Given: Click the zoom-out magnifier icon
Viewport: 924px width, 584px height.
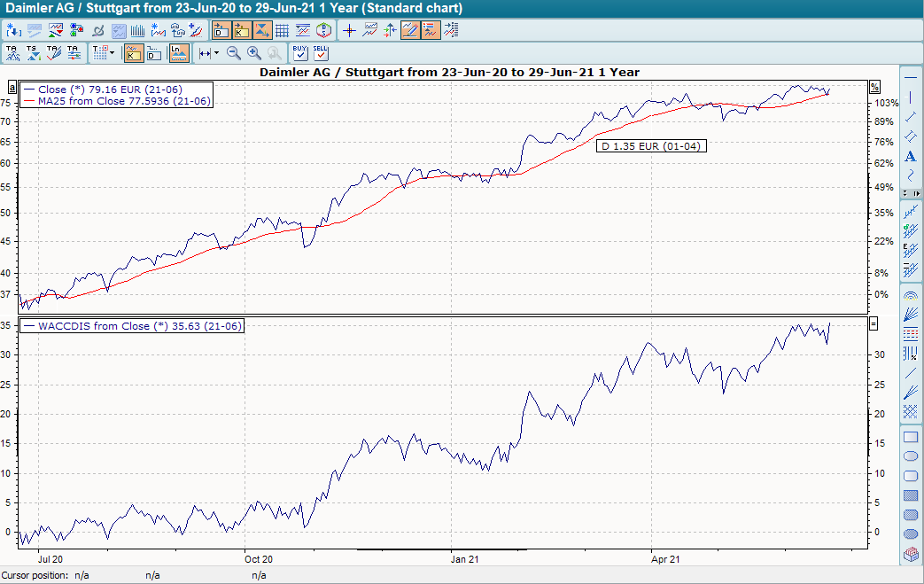Looking at the screenshot, I should click(232, 53).
